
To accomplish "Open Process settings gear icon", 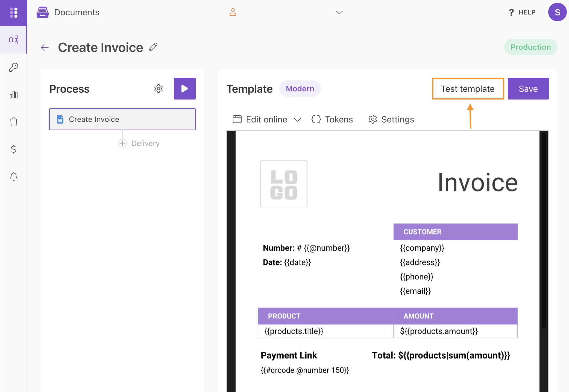I will (x=159, y=89).
